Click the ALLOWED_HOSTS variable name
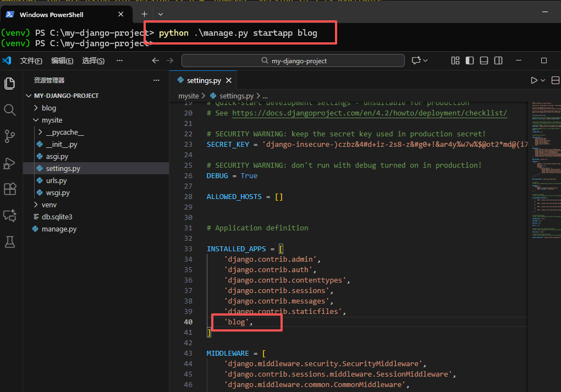This screenshot has width=561, height=392. (234, 197)
